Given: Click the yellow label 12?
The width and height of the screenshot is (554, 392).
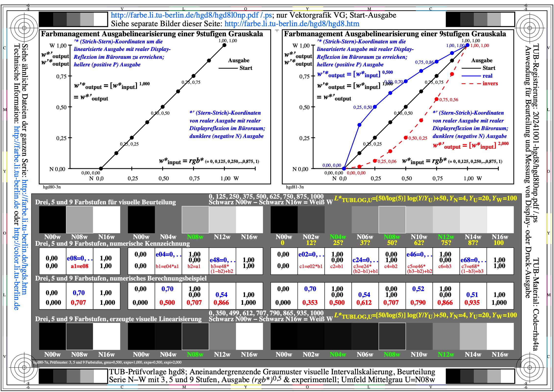Looking at the screenshot, I should [311, 243].
